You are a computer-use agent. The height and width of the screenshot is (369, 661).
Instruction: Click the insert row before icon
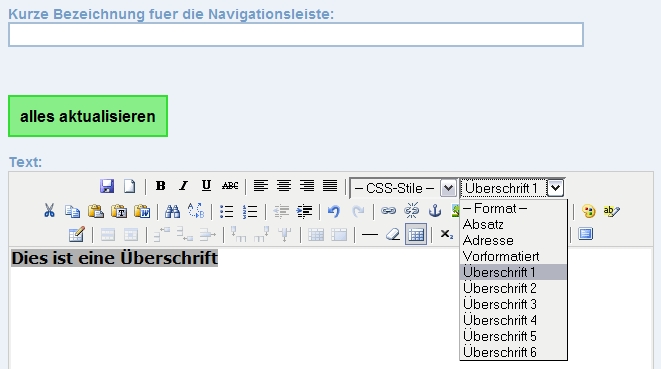click(161, 234)
